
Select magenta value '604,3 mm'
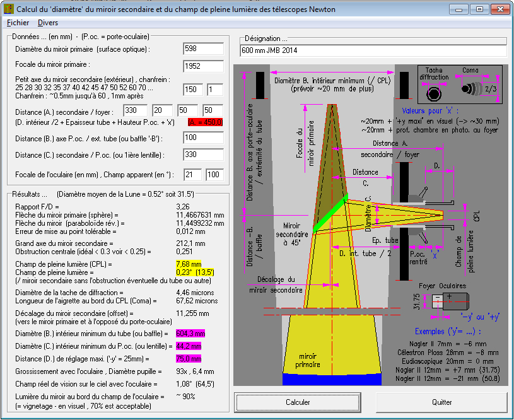190,334
